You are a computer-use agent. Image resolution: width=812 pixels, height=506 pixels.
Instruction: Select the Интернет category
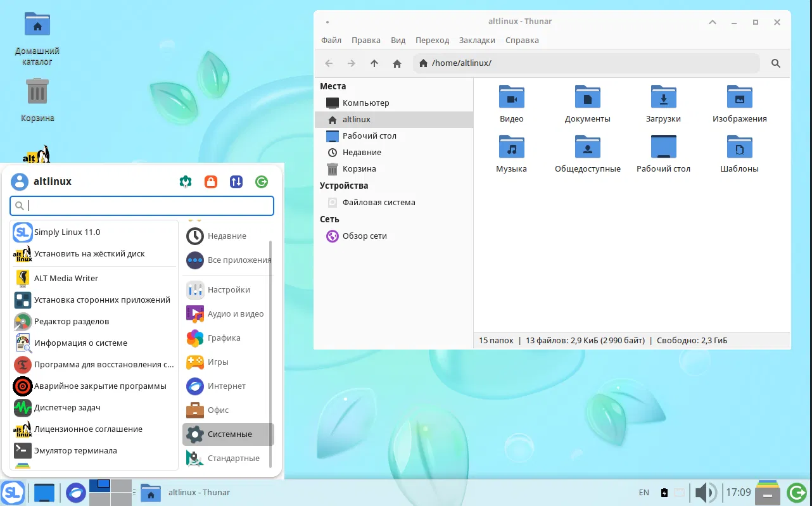[x=228, y=386]
